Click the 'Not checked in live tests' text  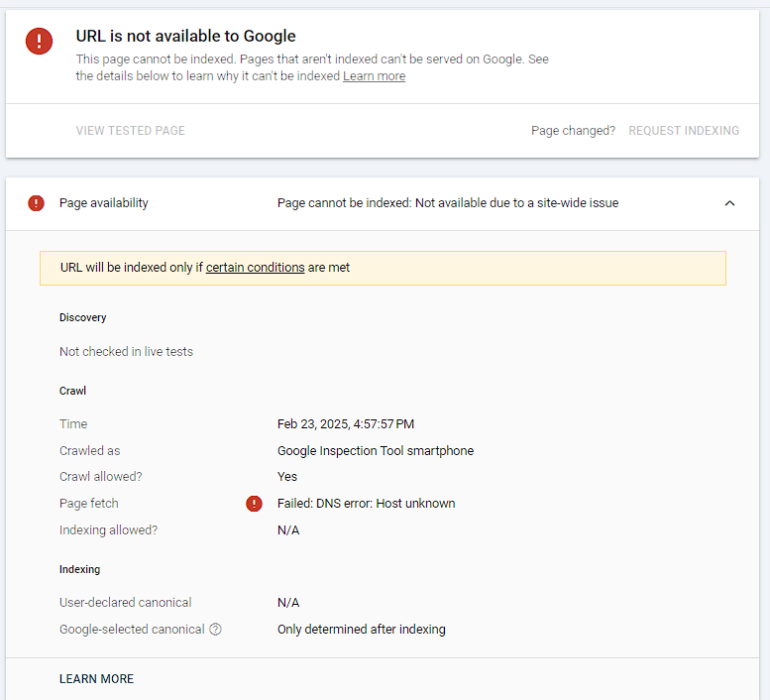(126, 352)
